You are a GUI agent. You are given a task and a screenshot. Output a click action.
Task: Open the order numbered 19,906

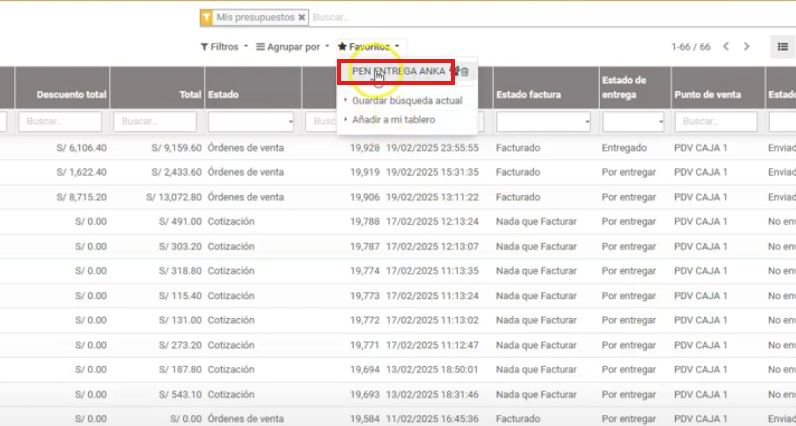pyautogui.click(x=364, y=197)
